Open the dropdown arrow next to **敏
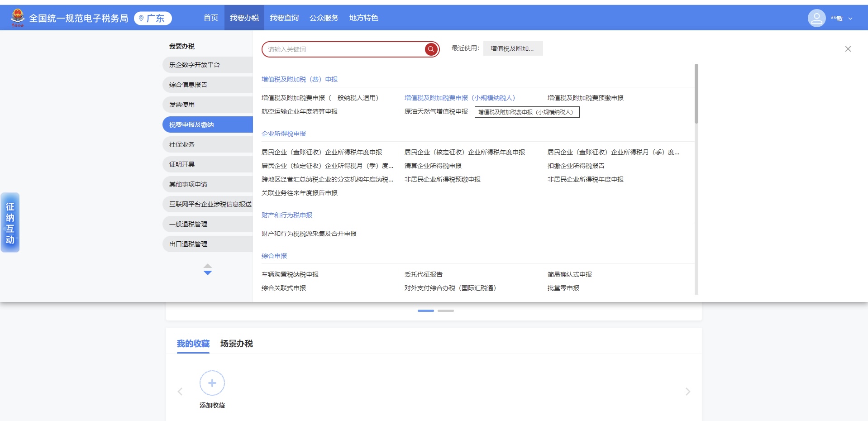This screenshot has height=421, width=868. coord(850,19)
